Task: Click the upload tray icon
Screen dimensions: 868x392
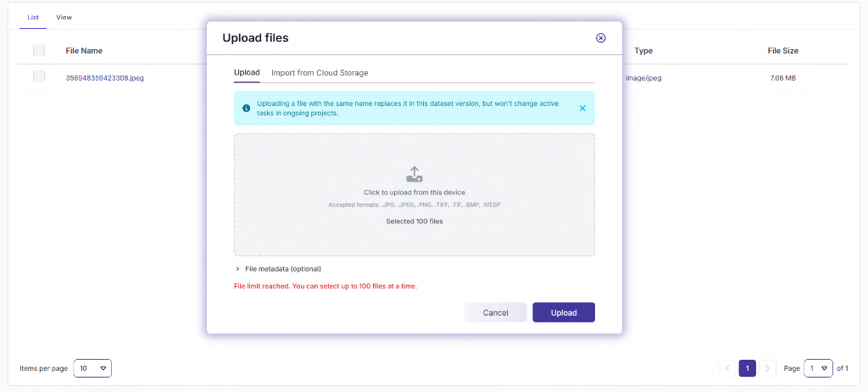Action: pos(415,174)
